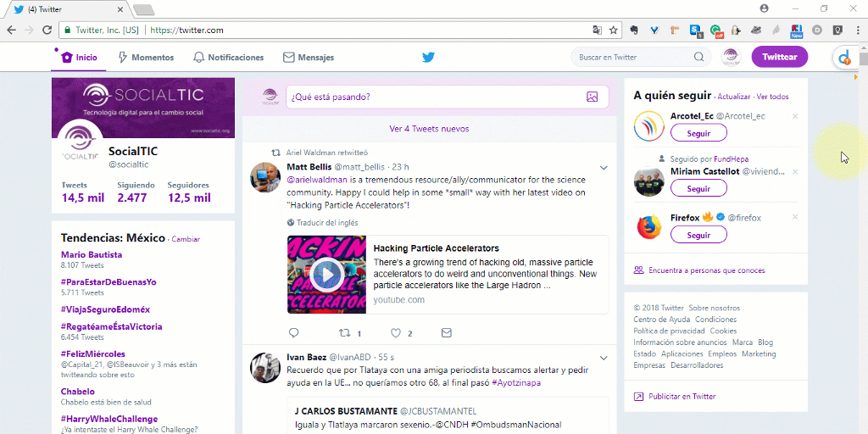Follow Arcotel_Ec with Seguir button
868x434 pixels.
coord(698,133)
